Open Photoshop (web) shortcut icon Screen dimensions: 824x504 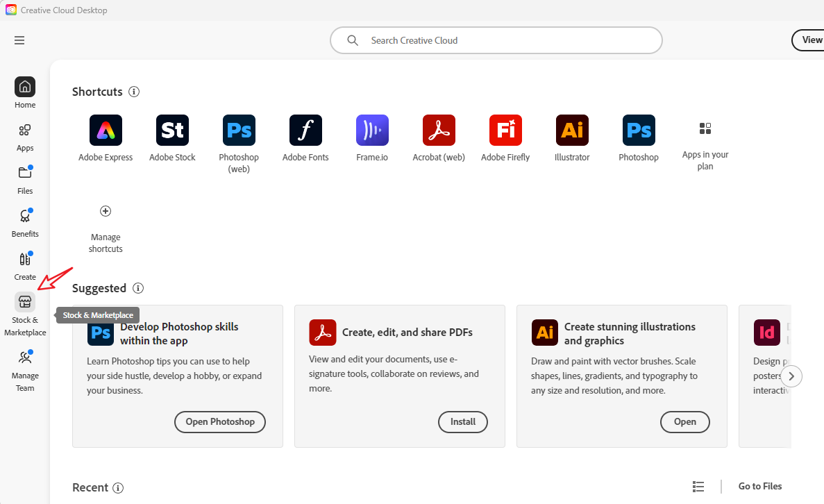pyautogui.click(x=239, y=131)
